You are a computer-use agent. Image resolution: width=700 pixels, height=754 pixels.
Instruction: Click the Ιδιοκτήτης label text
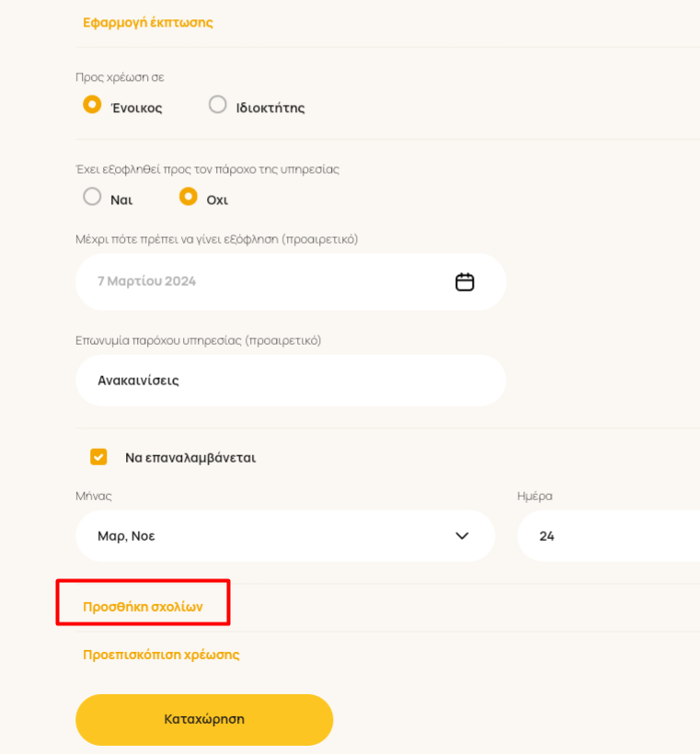coord(270,108)
